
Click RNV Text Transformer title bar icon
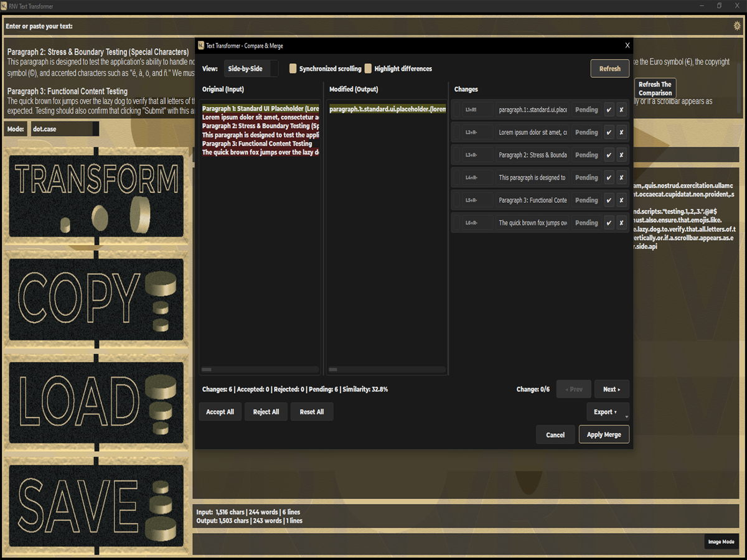(4, 6)
